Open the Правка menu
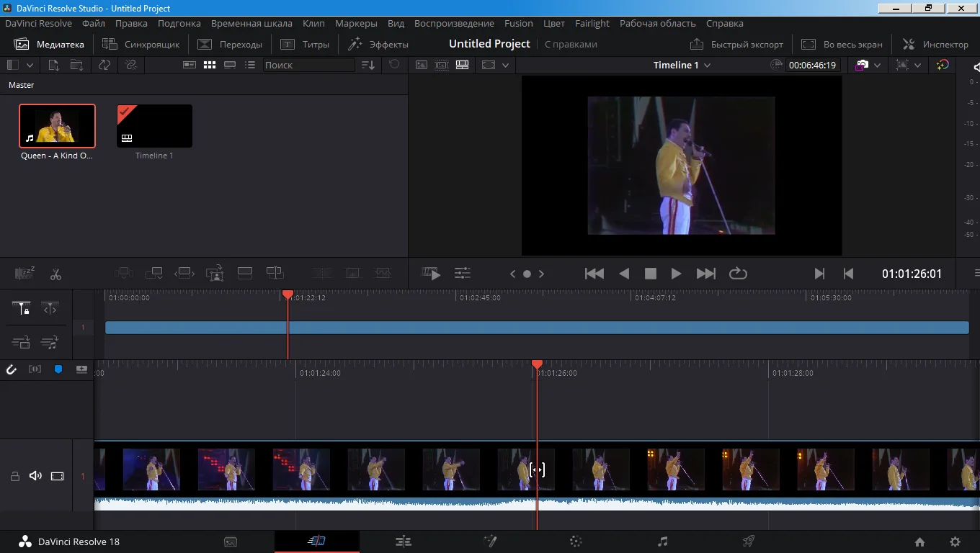This screenshot has height=553, width=980. (131, 23)
